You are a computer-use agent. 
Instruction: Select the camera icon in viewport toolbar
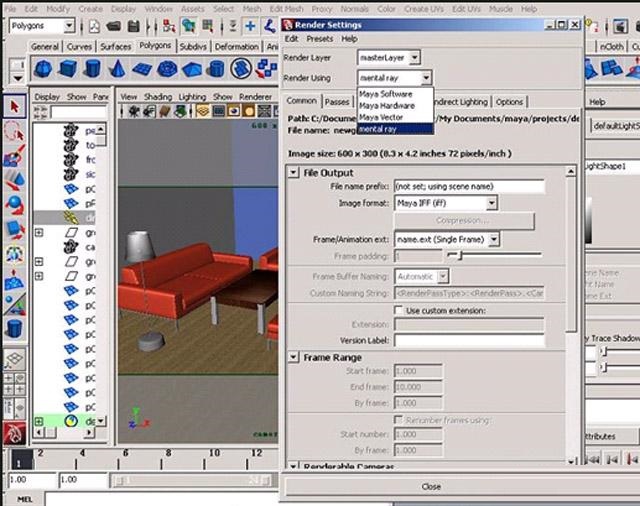(x=133, y=111)
